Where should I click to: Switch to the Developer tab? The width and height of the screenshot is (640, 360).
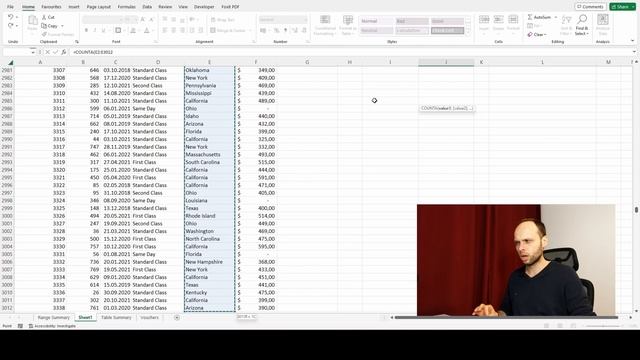tap(204, 7)
